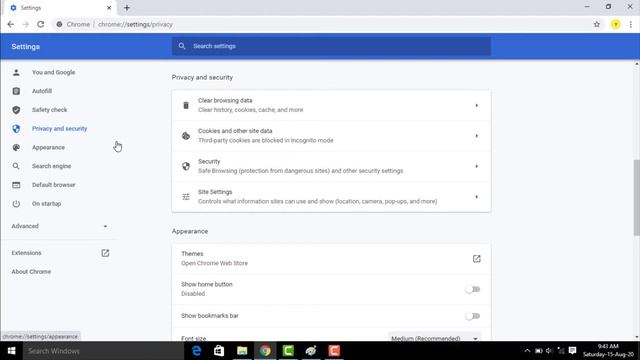Click the magnifier icon in search settings

click(182, 46)
